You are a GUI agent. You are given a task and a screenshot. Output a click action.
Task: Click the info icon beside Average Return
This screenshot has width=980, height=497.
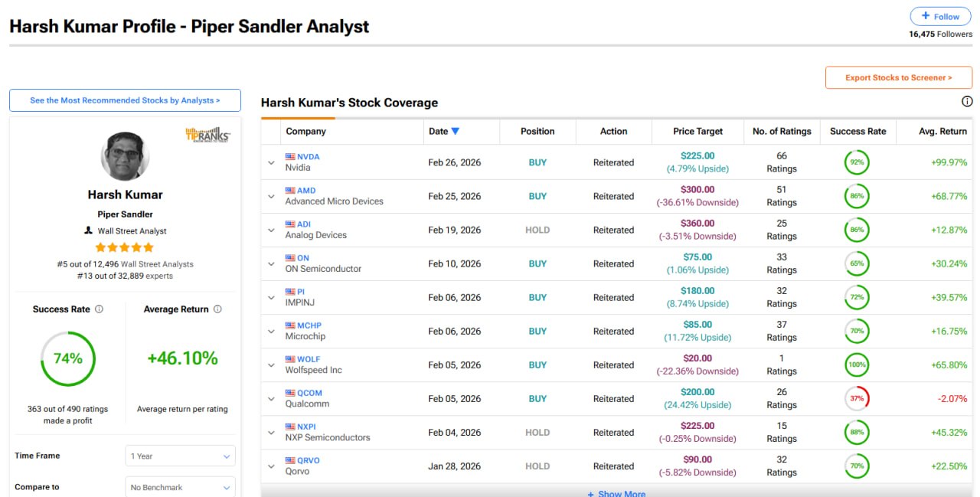coord(217,309)
